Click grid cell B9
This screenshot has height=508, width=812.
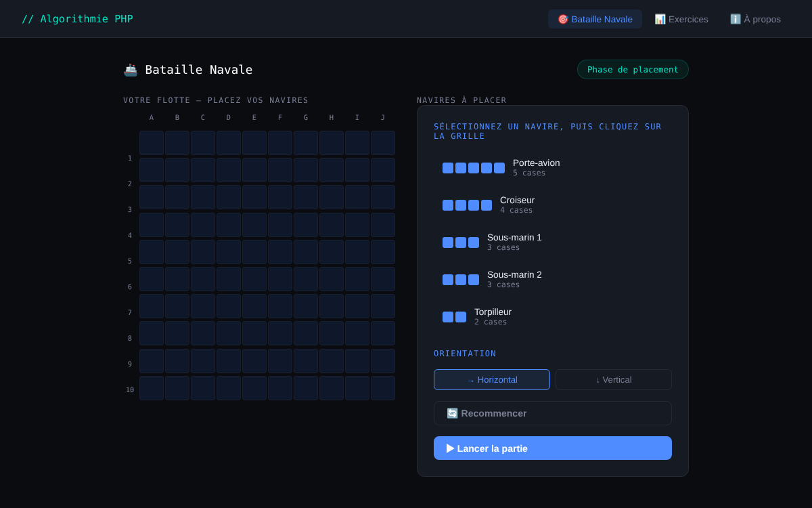(x=177, y=361)
